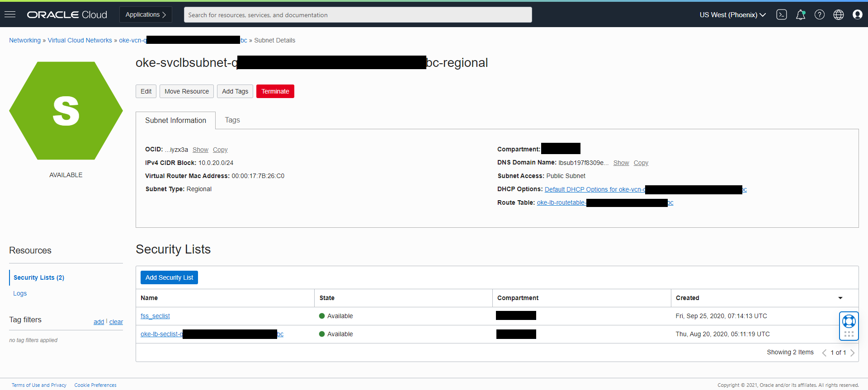The height and width of the screenshot is (390, 868).
Task: Open the fss_seclist security list
Action: pos(155,316)
